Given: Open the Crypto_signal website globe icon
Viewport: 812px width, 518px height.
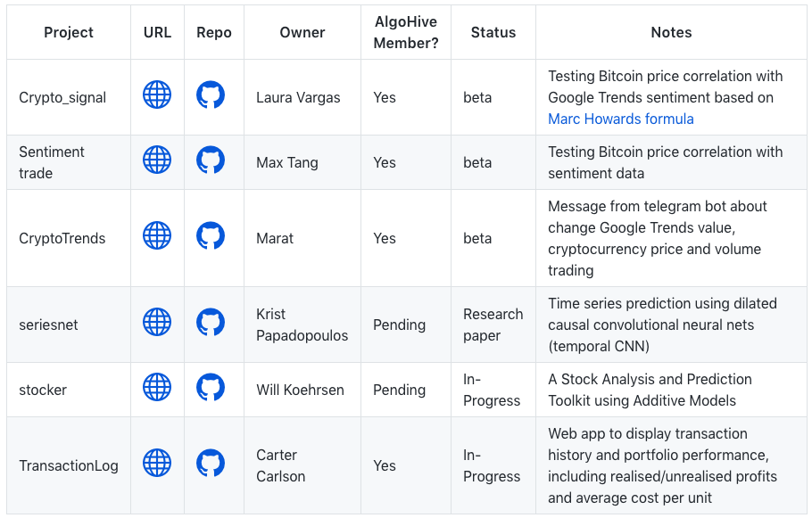Looking at the screenshot, I should click(157, 95).
